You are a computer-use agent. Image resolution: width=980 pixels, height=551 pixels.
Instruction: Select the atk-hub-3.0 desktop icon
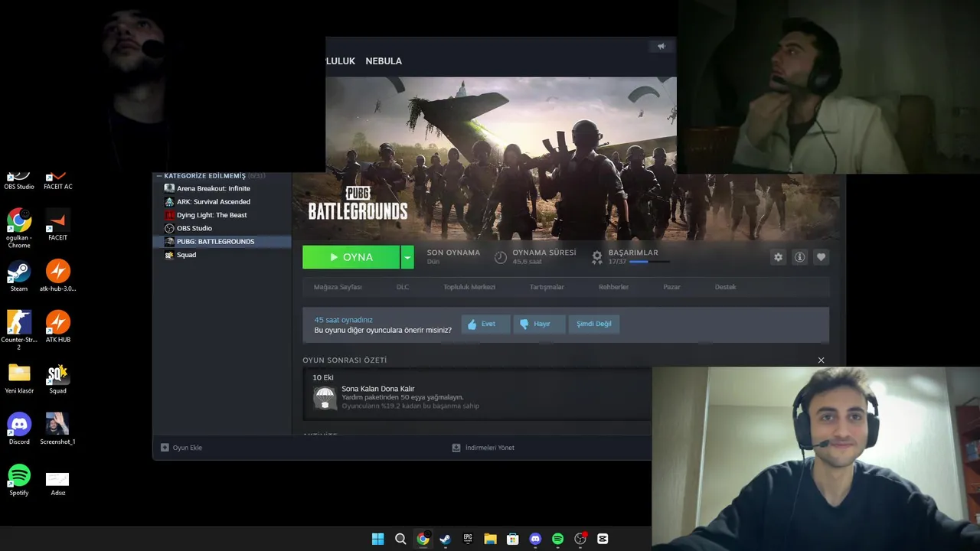[57, 276]
